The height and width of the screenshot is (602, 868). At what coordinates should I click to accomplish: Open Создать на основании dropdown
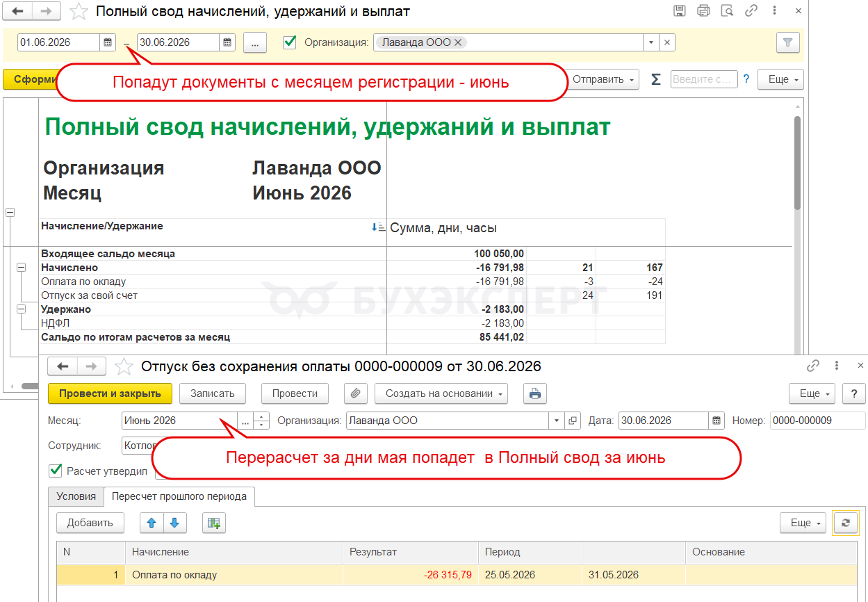pos(441,393)
